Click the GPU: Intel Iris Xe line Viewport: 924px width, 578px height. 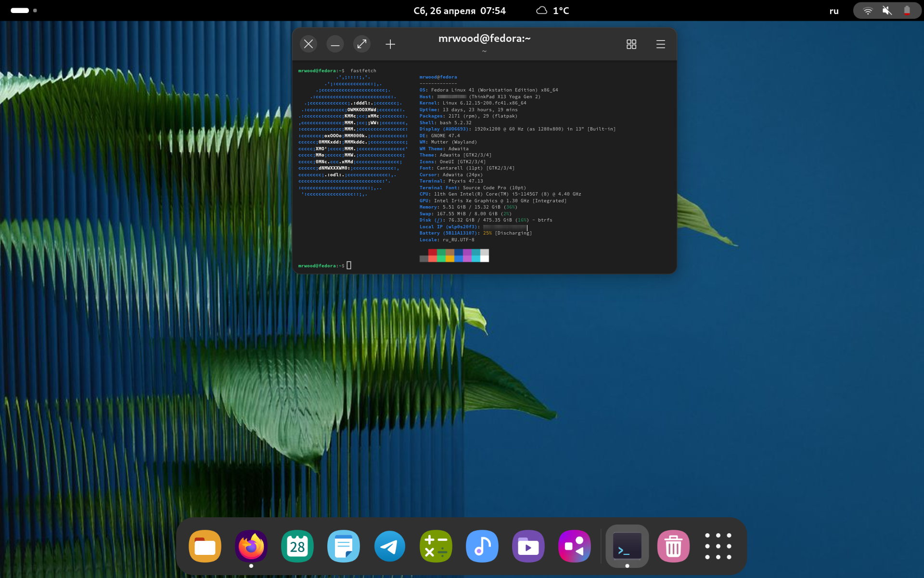pyautogui.click(x=493, y=201)
